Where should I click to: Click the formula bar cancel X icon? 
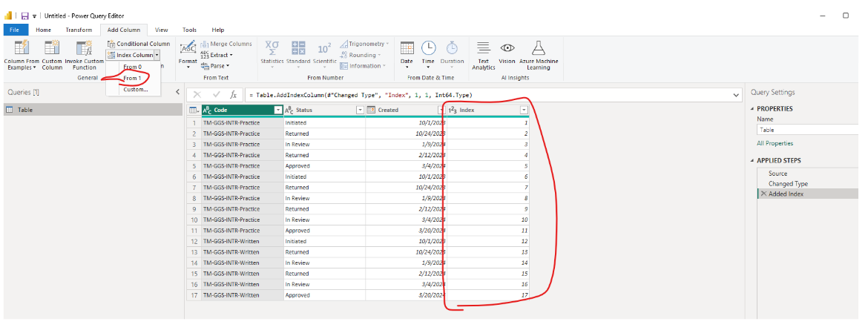[197, 95]
